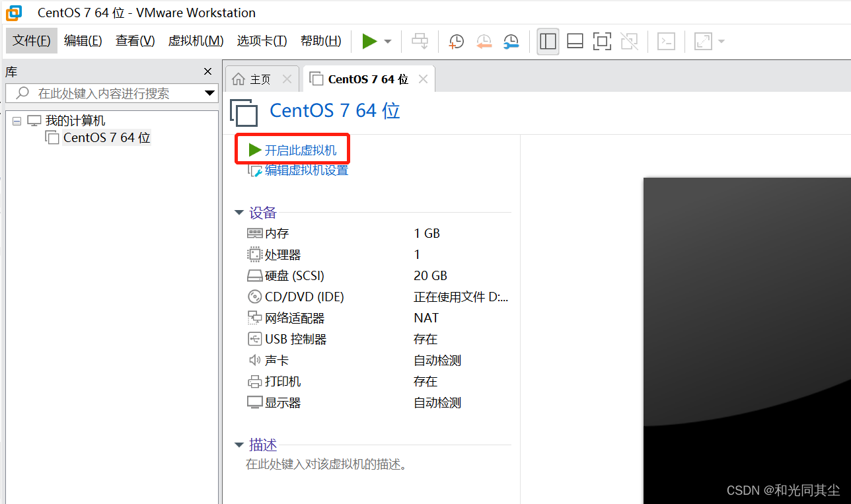Click the 内存 memory device icon
Image resolution: width=851 pixels, height=504 pixels.
254,233
